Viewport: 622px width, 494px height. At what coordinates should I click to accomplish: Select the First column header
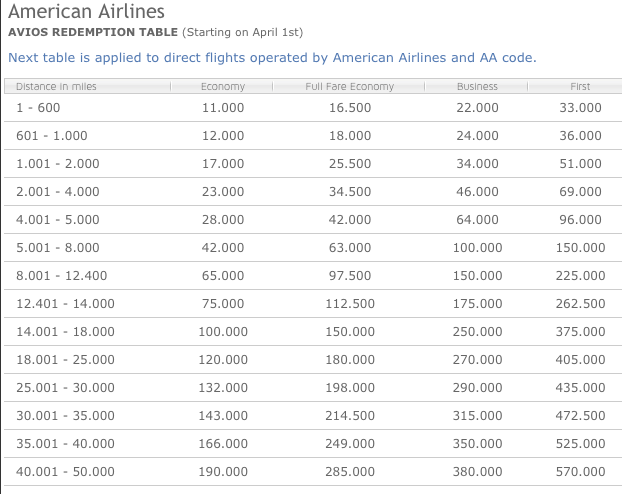[x=580, y=87]
